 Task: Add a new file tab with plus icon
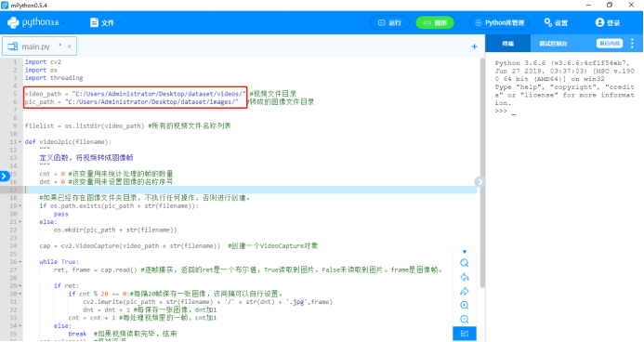pyautogui.click(x=474, y=46)
